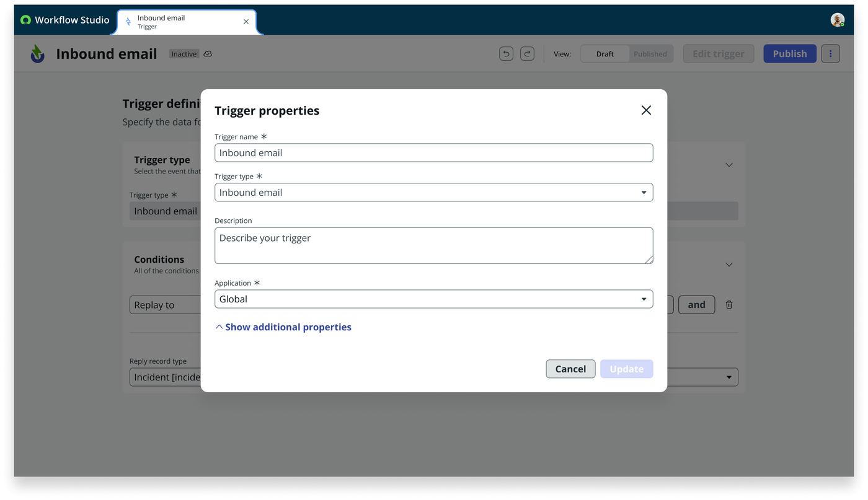Click the Inactive status badge
868x500 pixels.
[x=184, y=54]
